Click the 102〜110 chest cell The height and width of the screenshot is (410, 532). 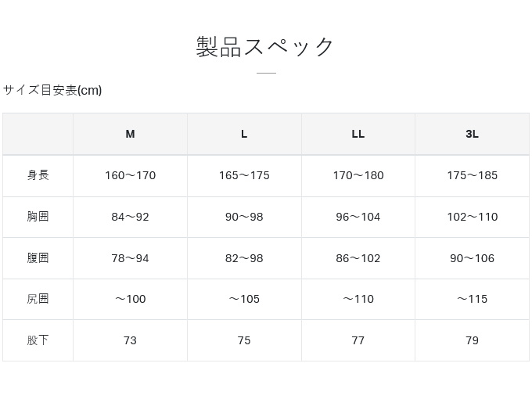(472, 217)
